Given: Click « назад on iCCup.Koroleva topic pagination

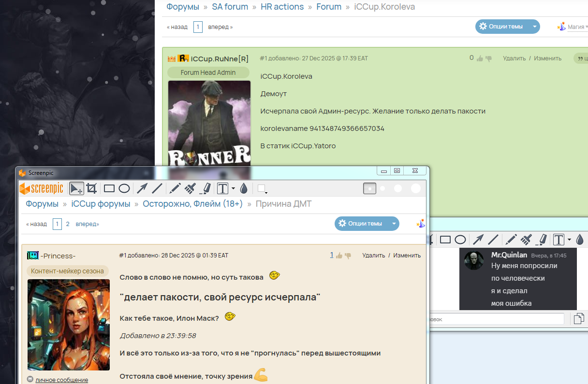Looking at the screenshot, I should click(177, 27).
